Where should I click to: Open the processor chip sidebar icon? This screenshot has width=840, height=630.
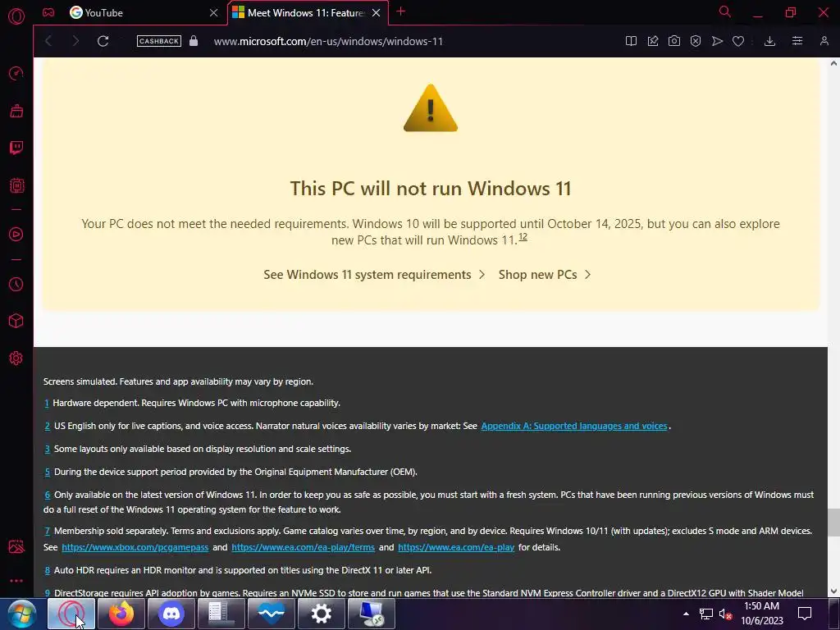(x=16, y=186)
